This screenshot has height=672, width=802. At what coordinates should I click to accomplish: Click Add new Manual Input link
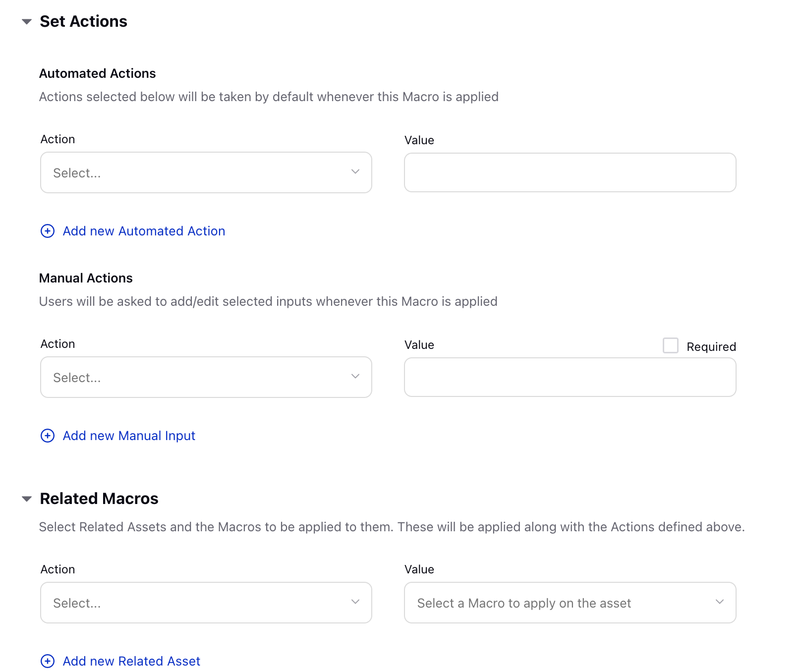point(129,436)
